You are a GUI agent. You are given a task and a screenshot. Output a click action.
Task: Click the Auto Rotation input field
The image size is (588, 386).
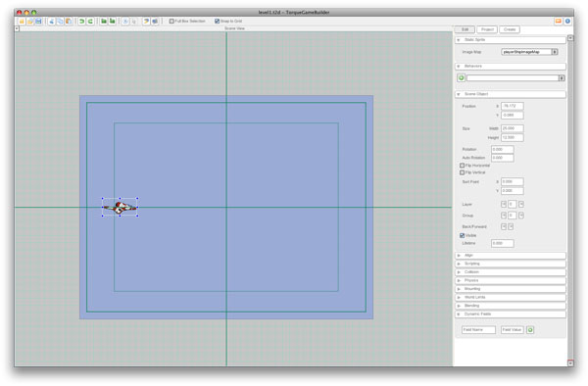pyautogui.click(x=503, y=158)
